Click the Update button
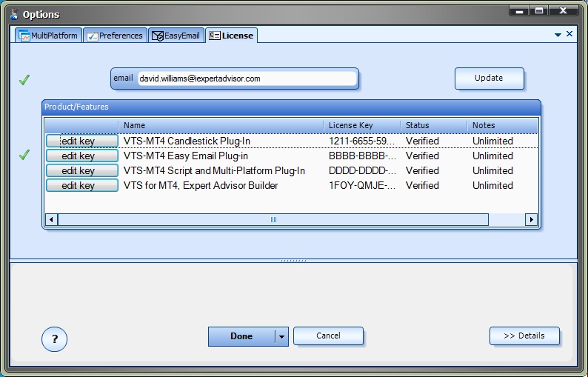 pyautogui.click(x=489, y=78)
